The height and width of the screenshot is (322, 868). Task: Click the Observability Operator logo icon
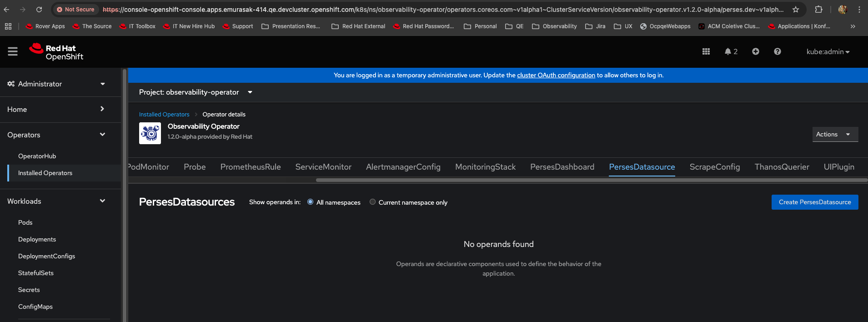[150, 133]
